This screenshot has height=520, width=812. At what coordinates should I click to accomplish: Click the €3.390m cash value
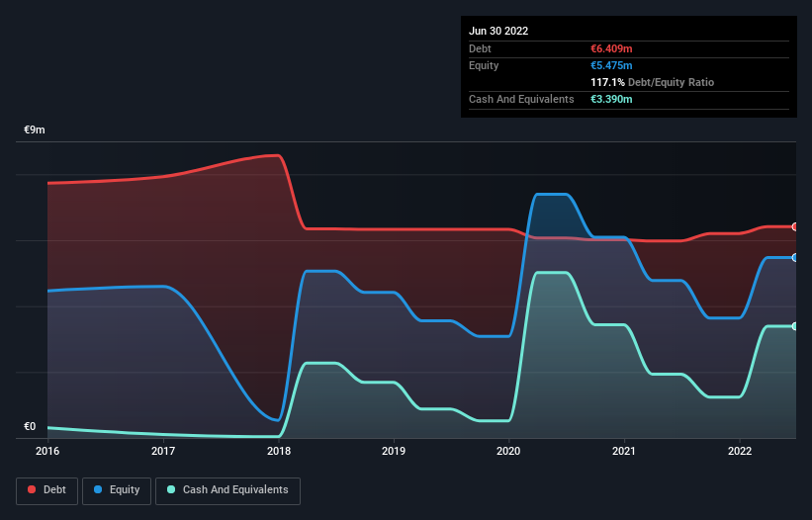click(611, 99)
